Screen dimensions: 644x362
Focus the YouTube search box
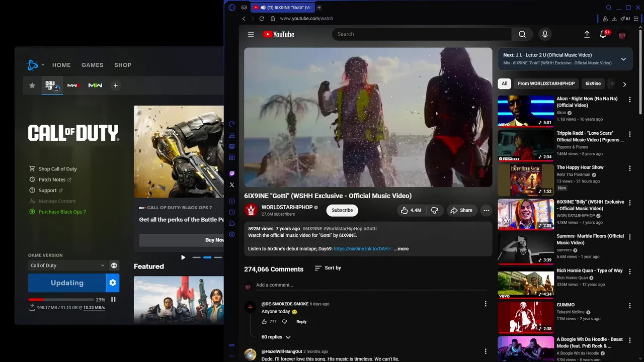click(x=422, y=34)
